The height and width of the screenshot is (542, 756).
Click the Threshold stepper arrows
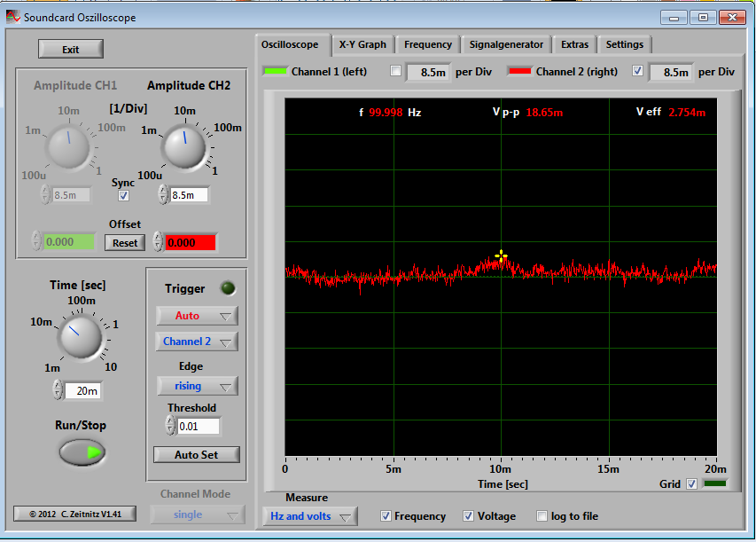(170, 426)
